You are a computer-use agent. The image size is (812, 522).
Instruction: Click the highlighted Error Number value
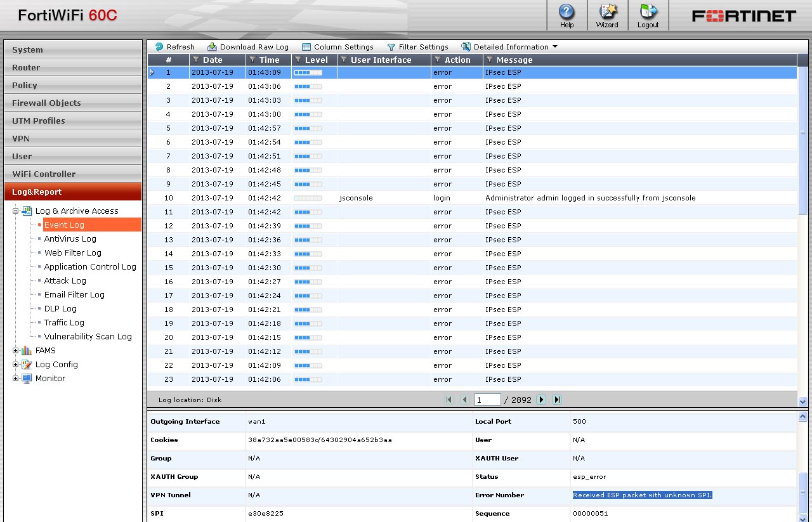point(642,495)
